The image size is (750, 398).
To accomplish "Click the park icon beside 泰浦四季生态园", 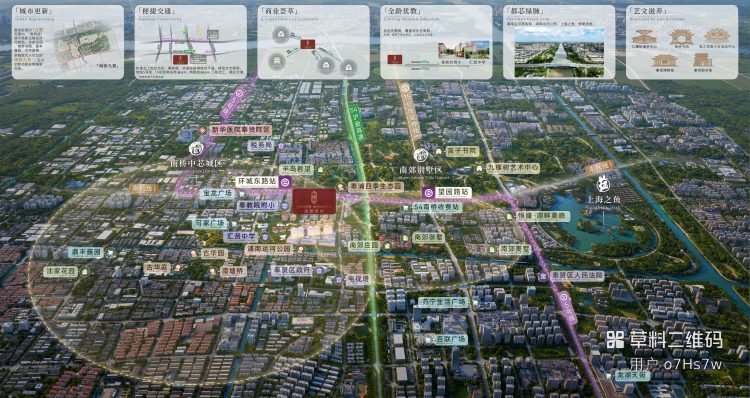I will click(341, 187).
